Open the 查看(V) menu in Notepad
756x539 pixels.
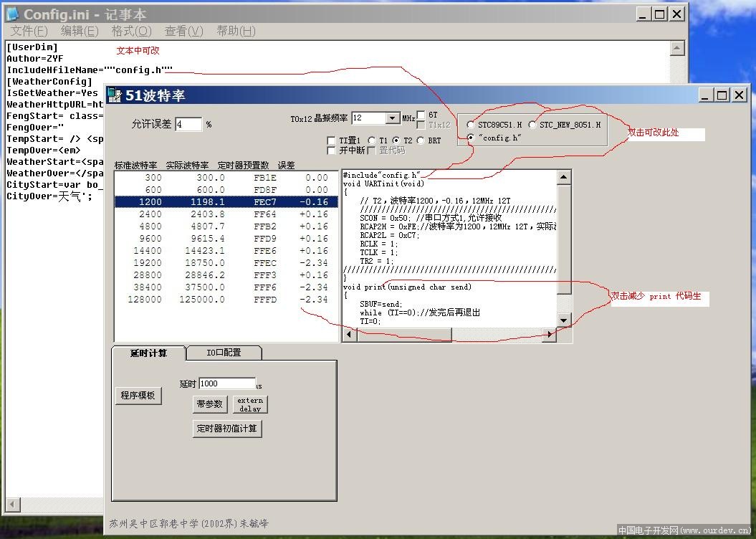(183, 32)
